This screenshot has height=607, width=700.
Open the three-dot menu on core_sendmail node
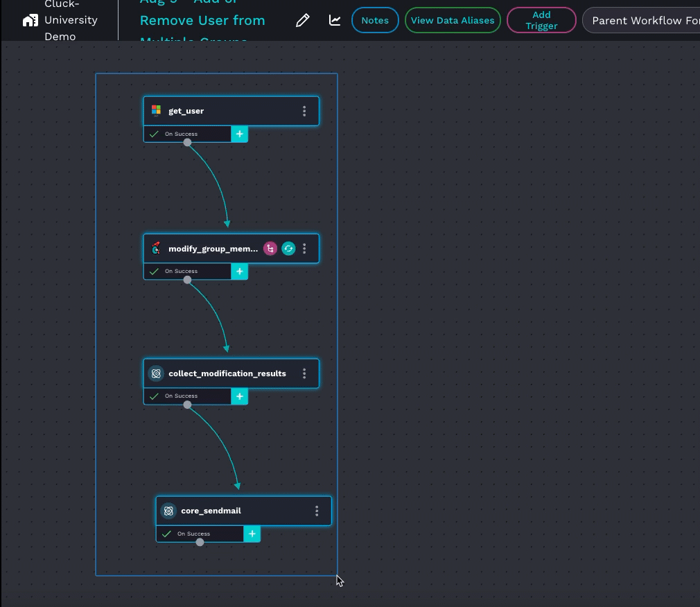coord(317,511)
